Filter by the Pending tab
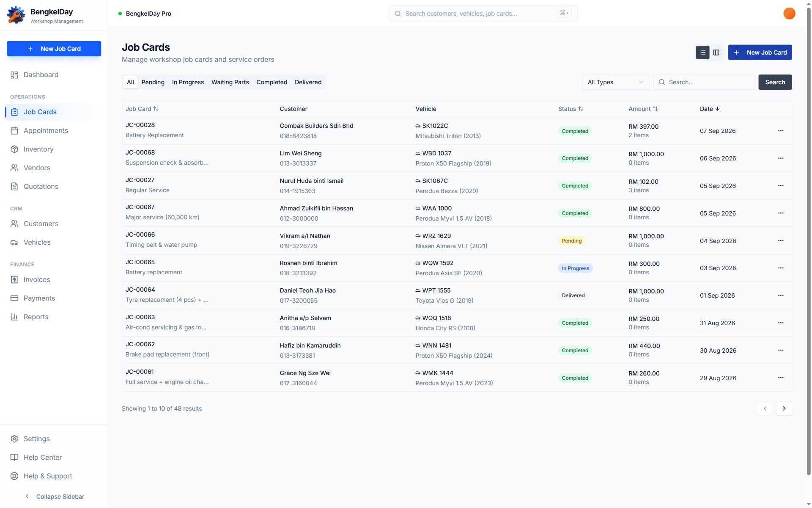 tap(153, 82)
